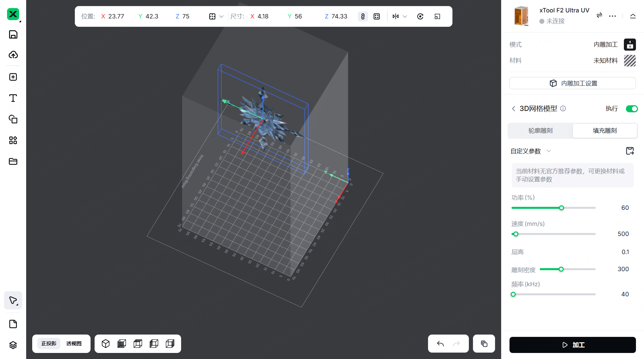
Task: Disable the 3D网格模型 执行 switch
Action: (632, 109)
